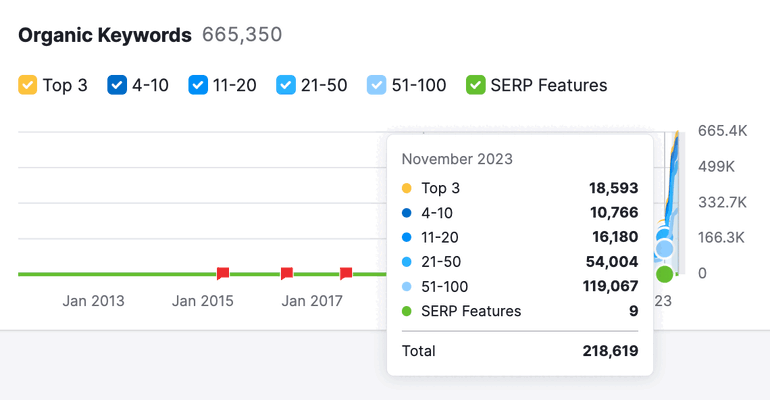The image size is (770, 400).
Task: Click the Total row in tooltip
Action: click(520, 351)
